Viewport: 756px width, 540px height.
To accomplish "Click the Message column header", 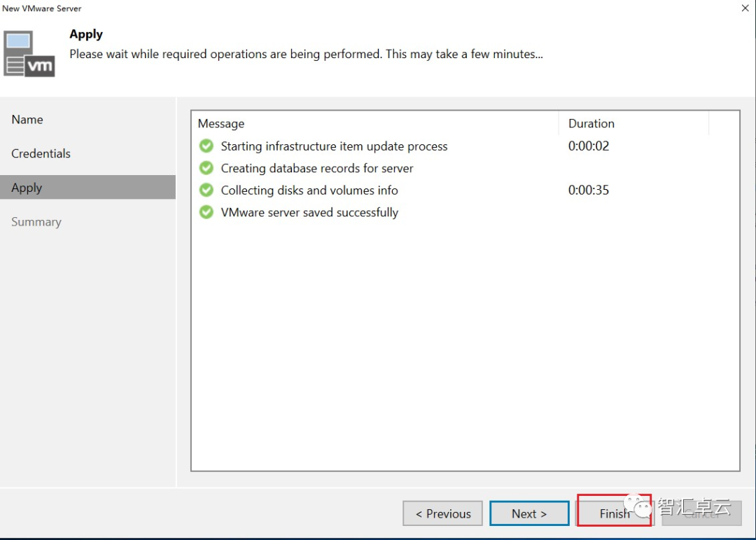I will (x=221, y=123).
